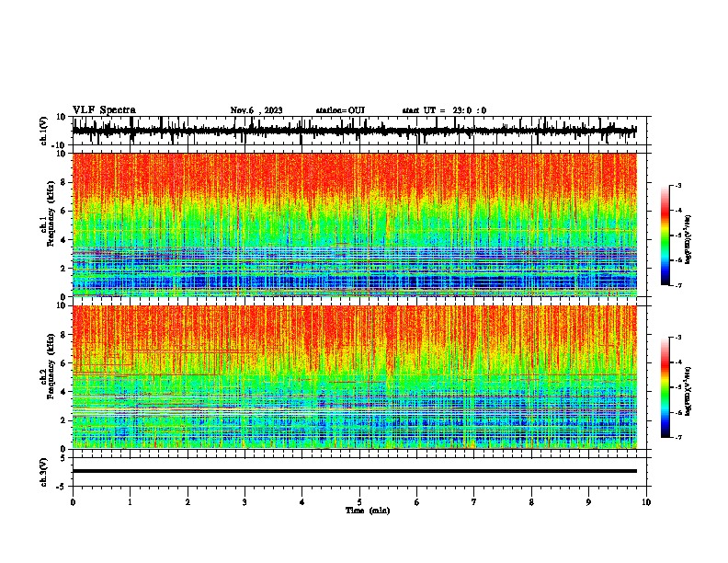Click the ch.1 color scale log(PSD) label

pyautogui.click(x=688, y=240)
